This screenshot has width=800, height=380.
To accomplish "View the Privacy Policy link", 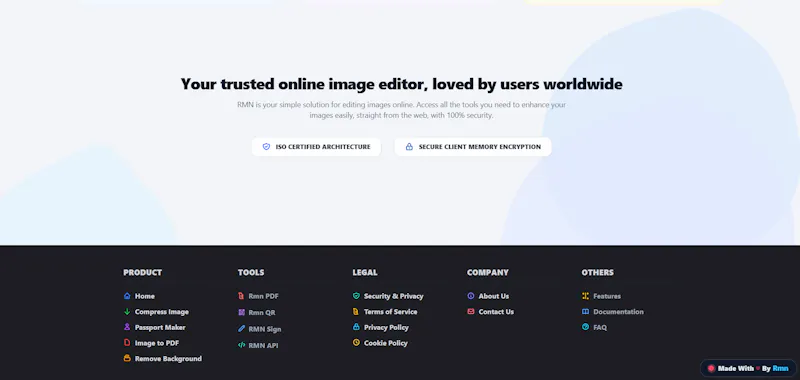I will (386, 327).
